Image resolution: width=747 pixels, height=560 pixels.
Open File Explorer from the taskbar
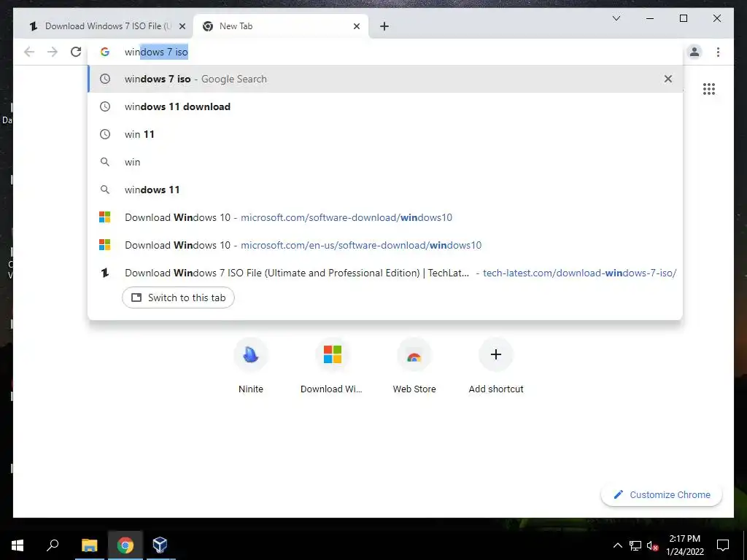[89, 545]
